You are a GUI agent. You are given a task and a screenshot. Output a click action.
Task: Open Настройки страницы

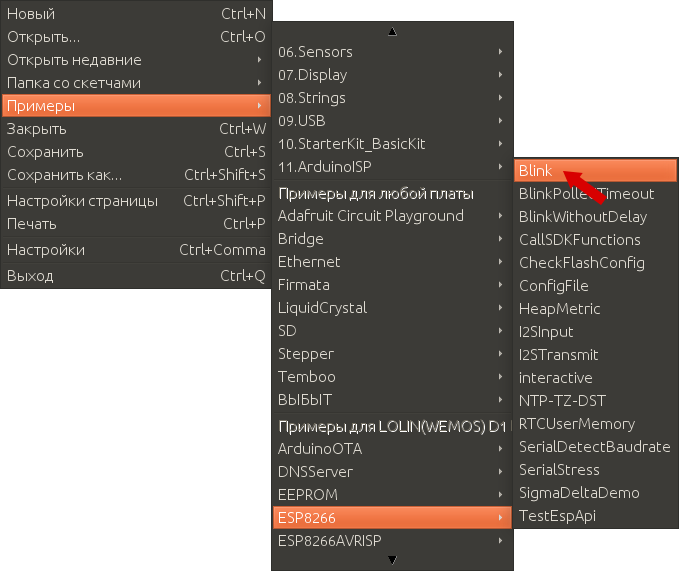click(136, 200)
